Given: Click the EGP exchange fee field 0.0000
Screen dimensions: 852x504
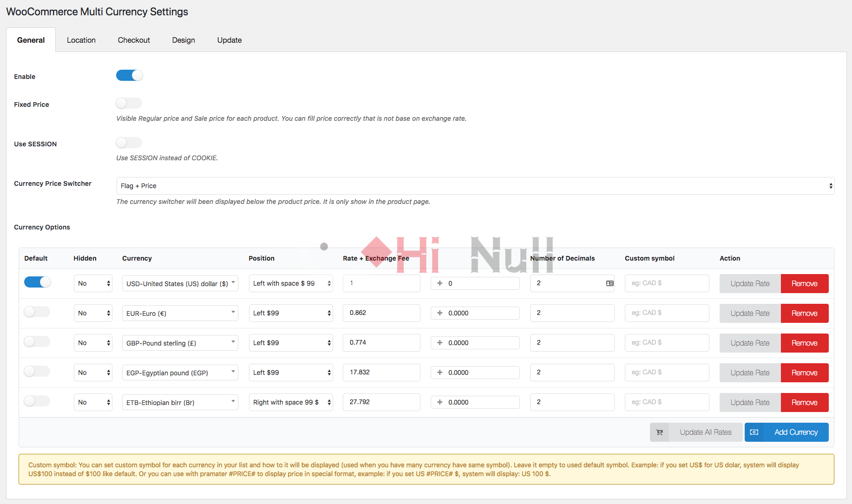Looking at the screenshot, I should pos(475,373).
